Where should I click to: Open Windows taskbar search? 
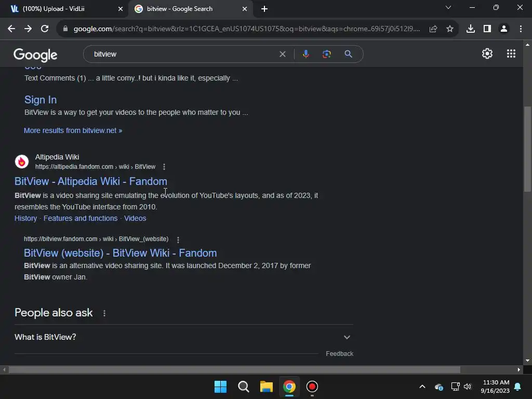pyautogui.click(x=244, y=387)
